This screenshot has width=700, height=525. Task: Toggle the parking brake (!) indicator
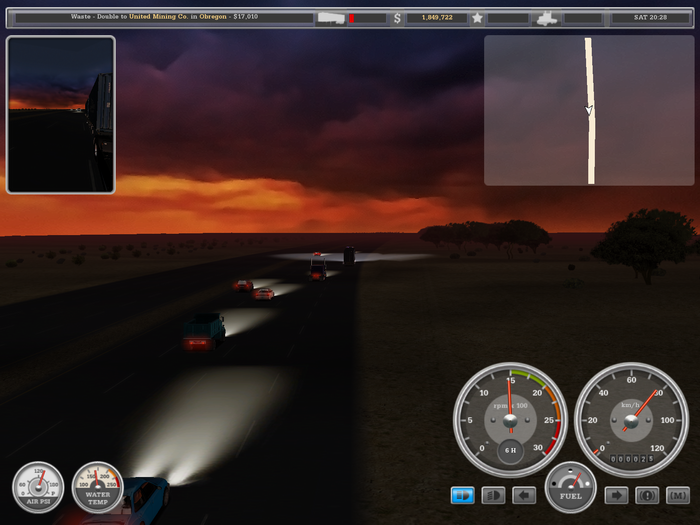pyautogui.click(x=647, y=495)
